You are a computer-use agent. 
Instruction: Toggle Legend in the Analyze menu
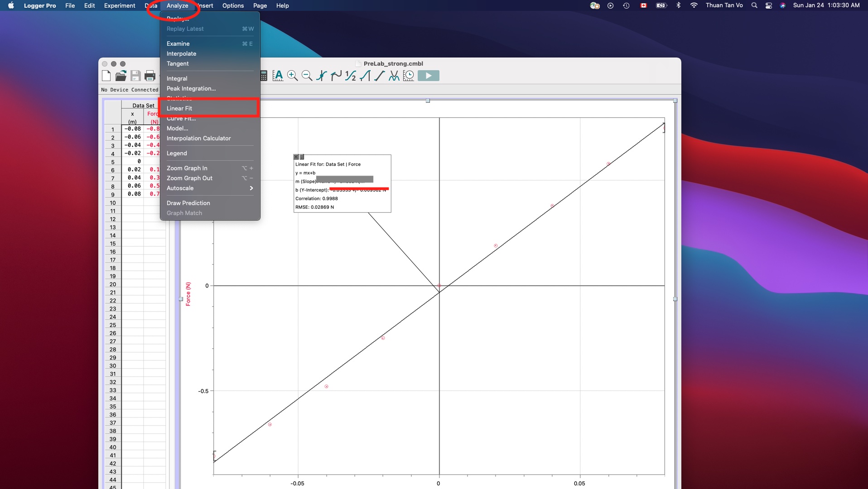coord(210,153)
